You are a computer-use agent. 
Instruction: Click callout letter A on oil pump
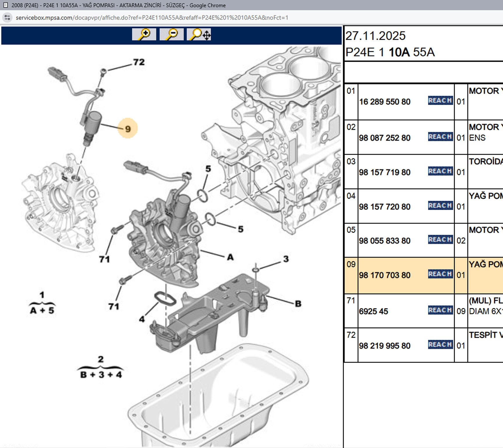230,257
